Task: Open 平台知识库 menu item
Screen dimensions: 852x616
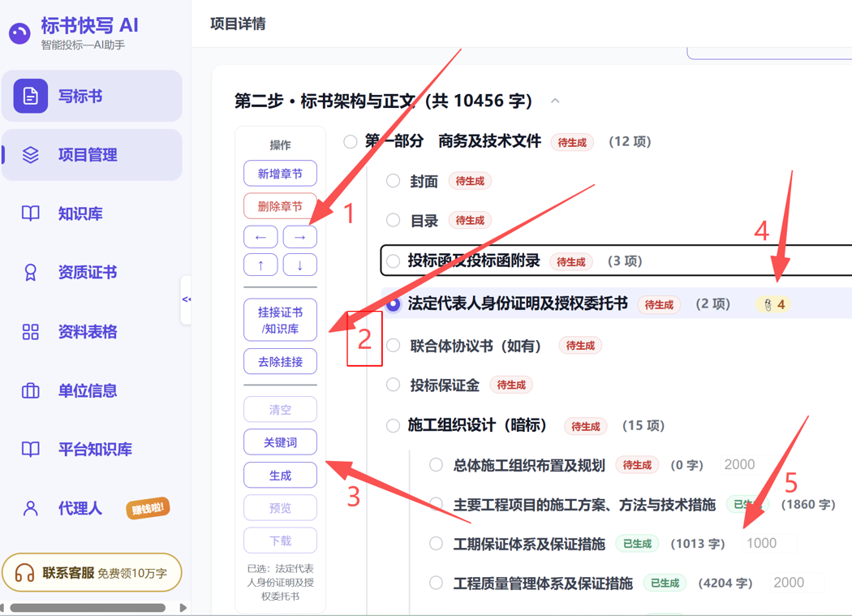Action: (92, 449)
